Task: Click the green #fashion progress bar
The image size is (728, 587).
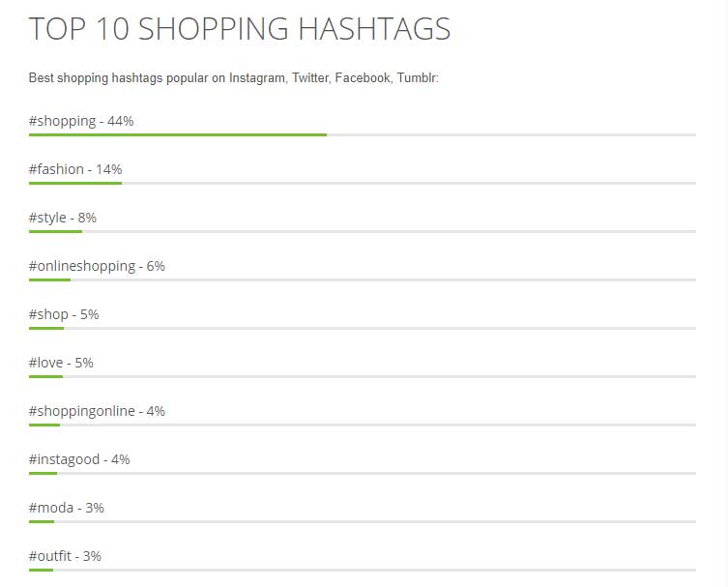Action: pos(75,183)
